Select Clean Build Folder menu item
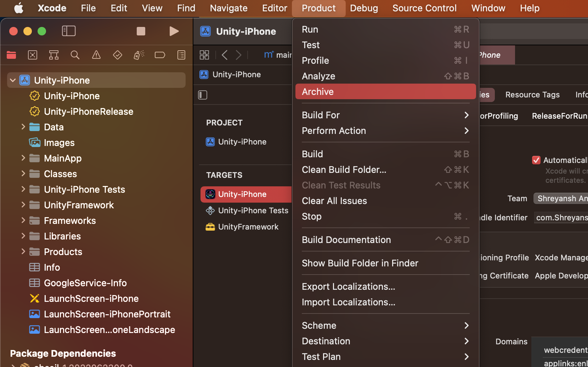 tap(344, 170)
